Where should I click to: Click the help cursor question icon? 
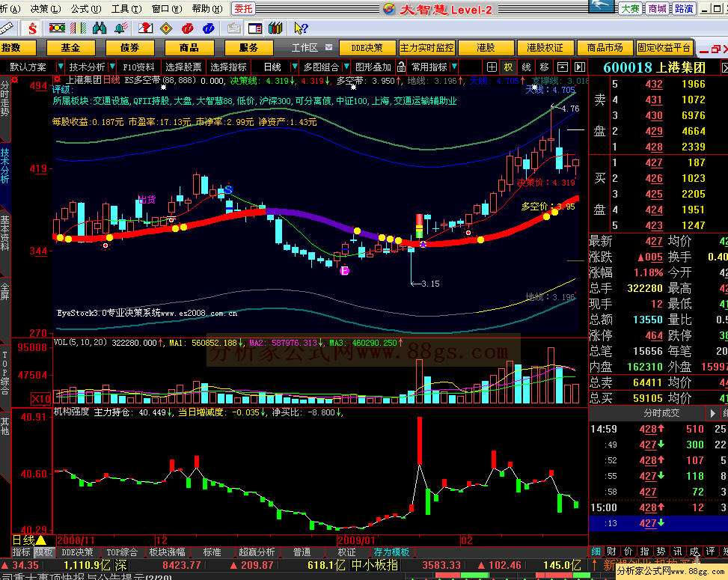tap(301, 28)
